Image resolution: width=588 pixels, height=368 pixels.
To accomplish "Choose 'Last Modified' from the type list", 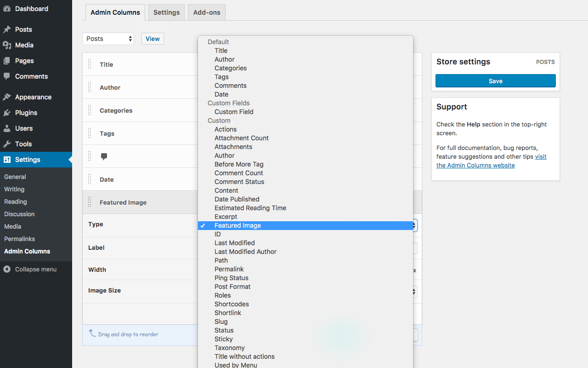I will coord(234,243).
